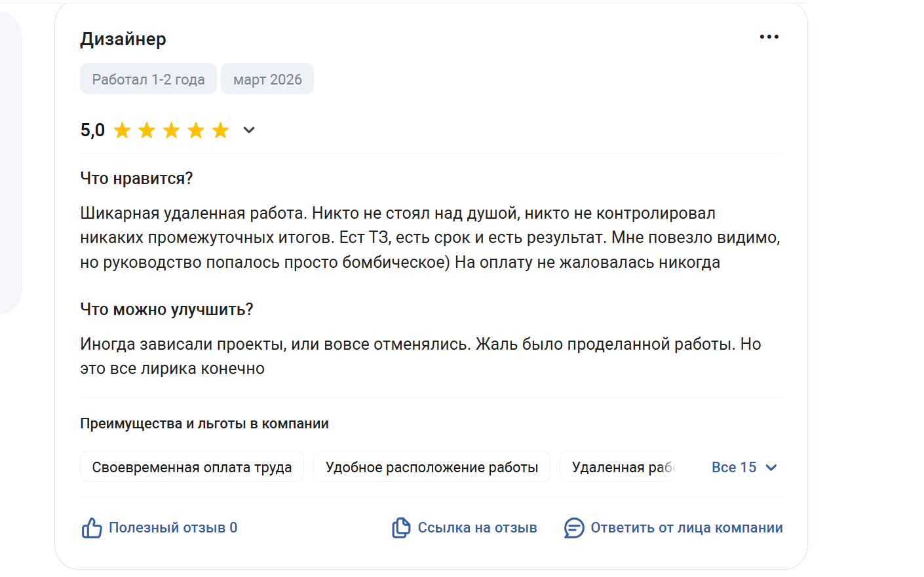Select the "март 2026" date tag
This screenshot has width=924, height=577.
tap(267, 79)
